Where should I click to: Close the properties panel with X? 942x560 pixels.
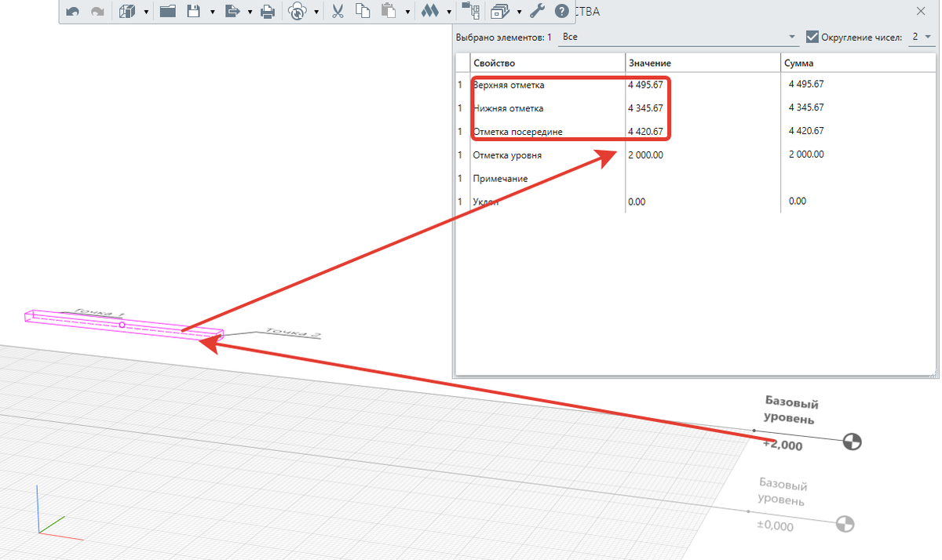pyautogui.click(x=921, y=12)
